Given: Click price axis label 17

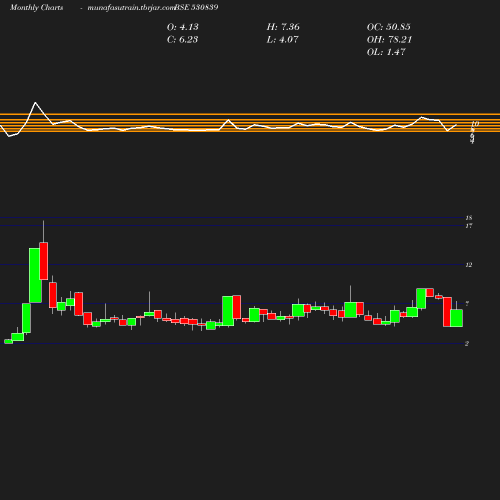Looking at the screenshot, I should click(469, 226).
